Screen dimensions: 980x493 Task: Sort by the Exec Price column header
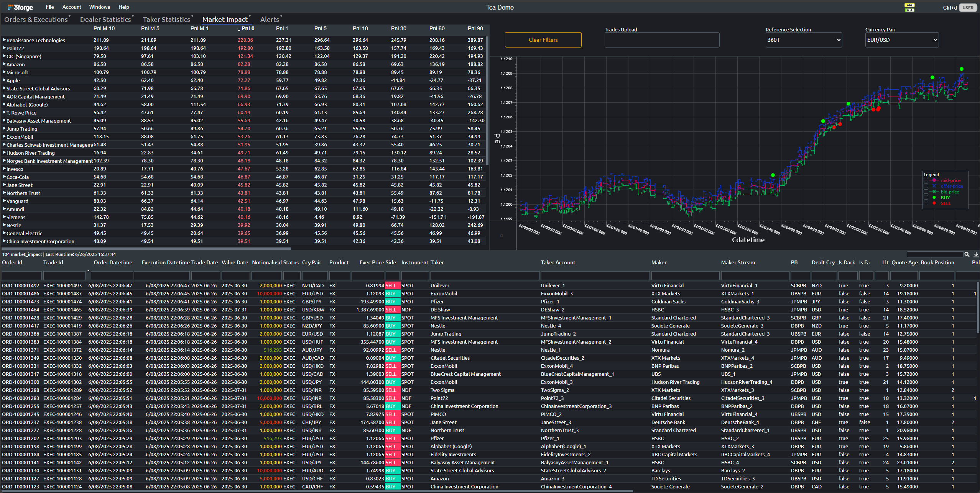click(372, 262)
